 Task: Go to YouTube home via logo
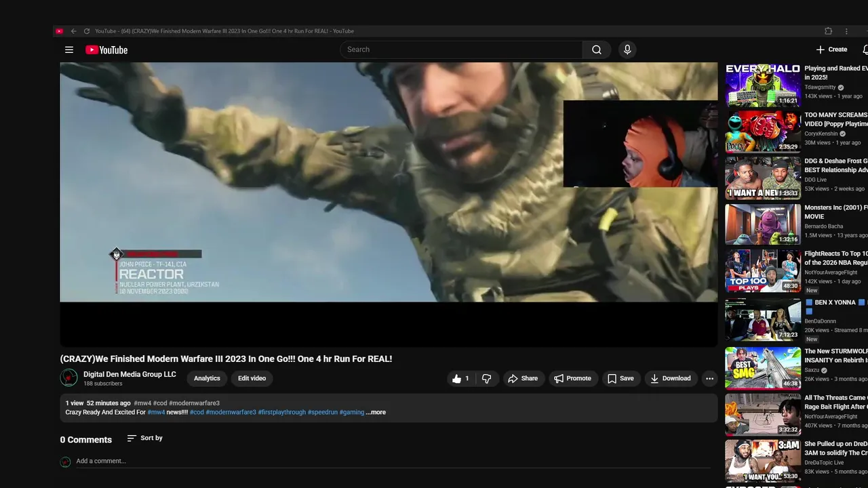[106, 49]
